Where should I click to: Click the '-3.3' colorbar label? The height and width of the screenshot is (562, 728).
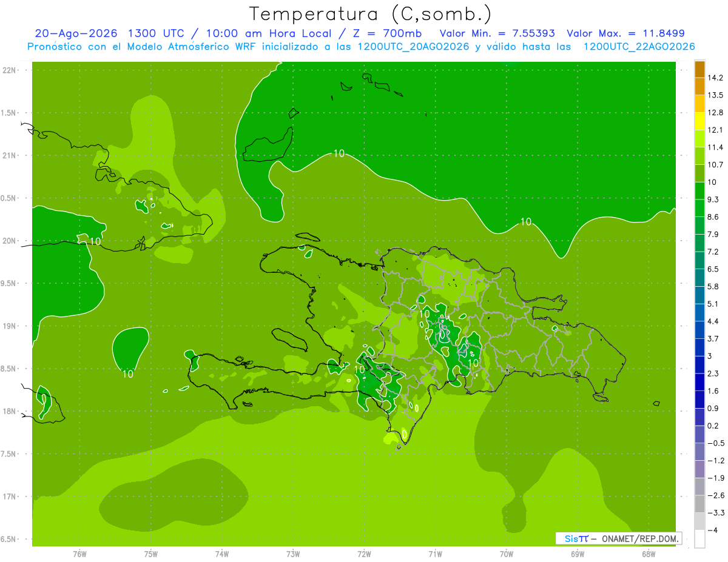click(x=715, y=512)
